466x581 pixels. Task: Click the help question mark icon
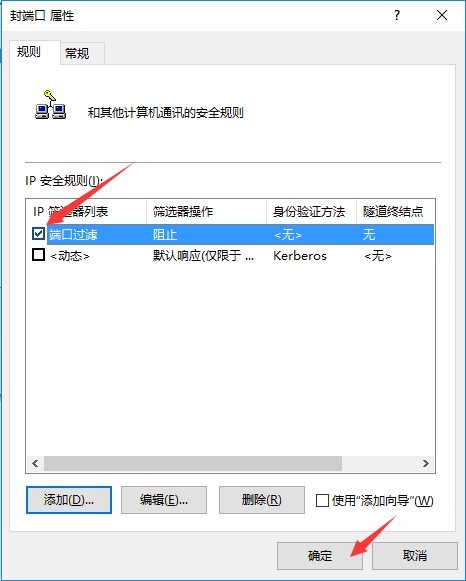click(397, 15)
